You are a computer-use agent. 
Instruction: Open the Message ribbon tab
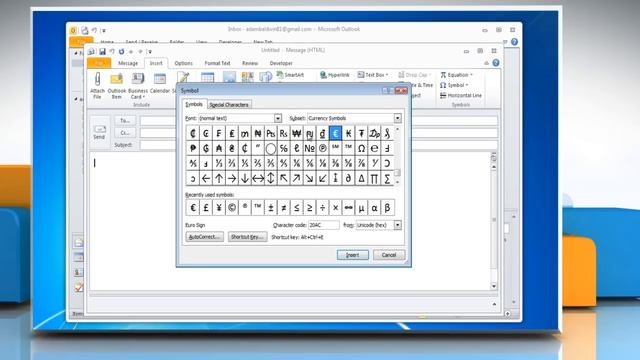point(128,63)
